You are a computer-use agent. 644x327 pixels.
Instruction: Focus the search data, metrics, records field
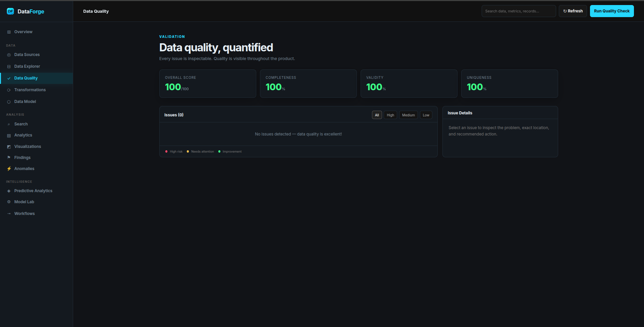(519, 11)
